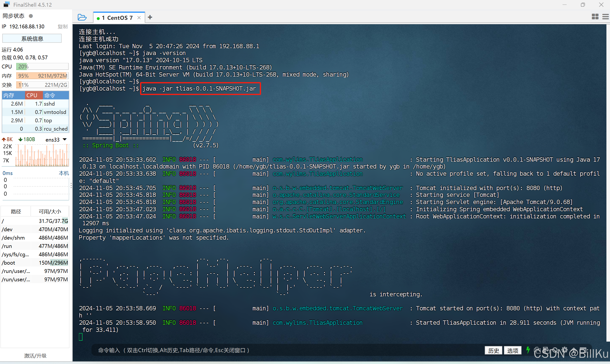Open the grid layout view icon

[595, 16]
